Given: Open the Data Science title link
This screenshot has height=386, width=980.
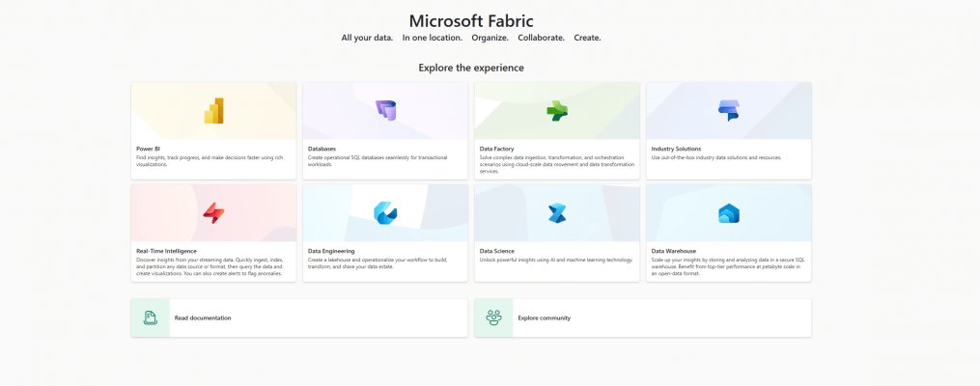Looking at the screenshot, I should tap(497, 251).
